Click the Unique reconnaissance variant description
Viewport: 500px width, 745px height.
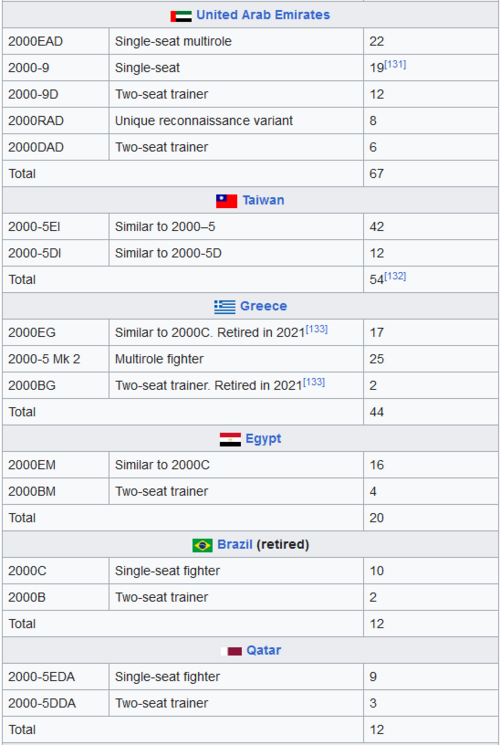[x=204, y=121]
